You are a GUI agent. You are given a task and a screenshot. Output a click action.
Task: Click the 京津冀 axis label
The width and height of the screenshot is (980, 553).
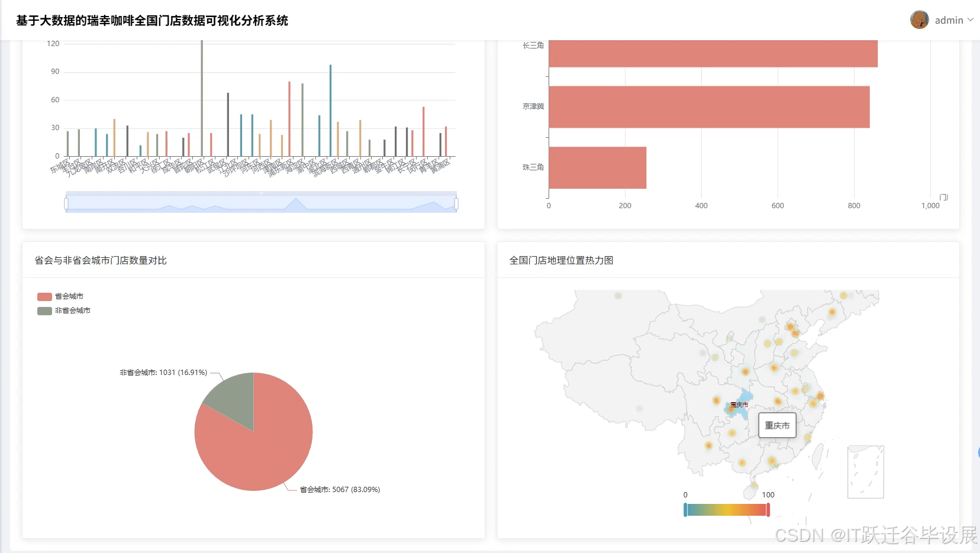(533, 106)
